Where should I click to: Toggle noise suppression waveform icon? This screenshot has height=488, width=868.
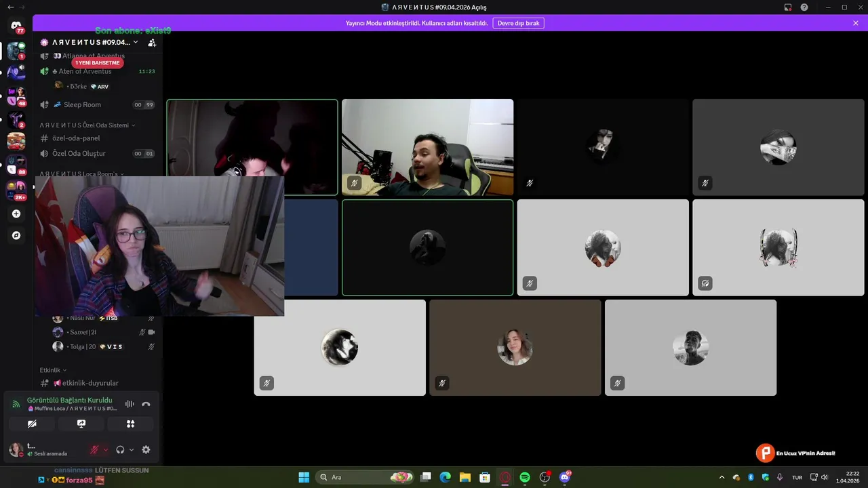[x=130, y=404]
